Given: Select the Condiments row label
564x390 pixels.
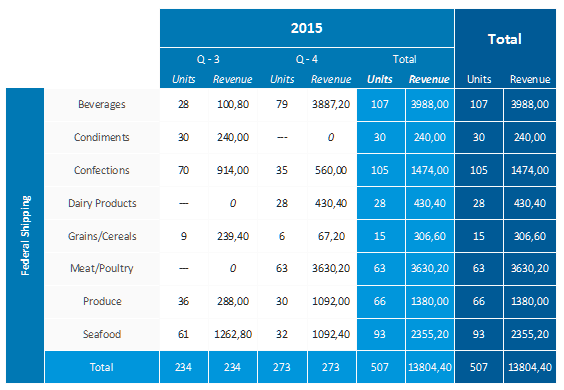Looking at the screenshot, I should pos(102,137).
